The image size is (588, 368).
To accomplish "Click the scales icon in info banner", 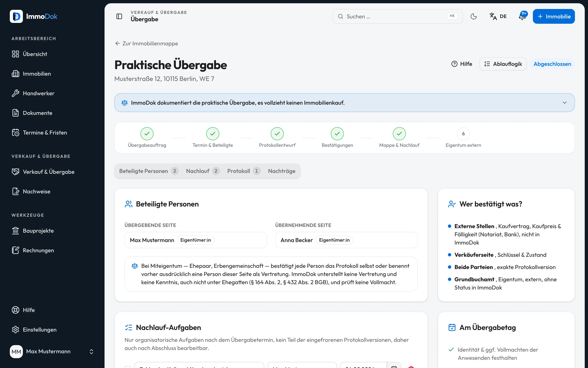I will coord(124,103).
